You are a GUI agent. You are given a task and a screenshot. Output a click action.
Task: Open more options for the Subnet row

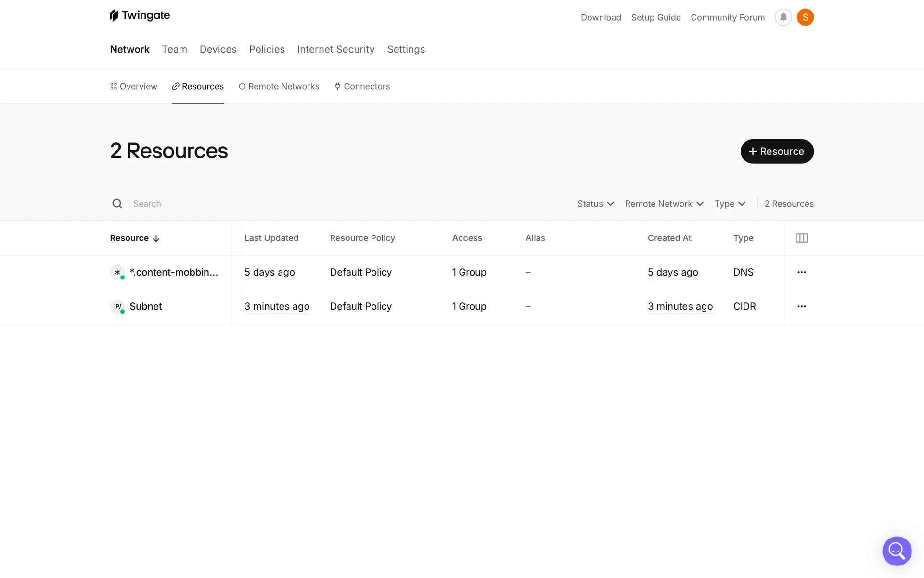801,306
